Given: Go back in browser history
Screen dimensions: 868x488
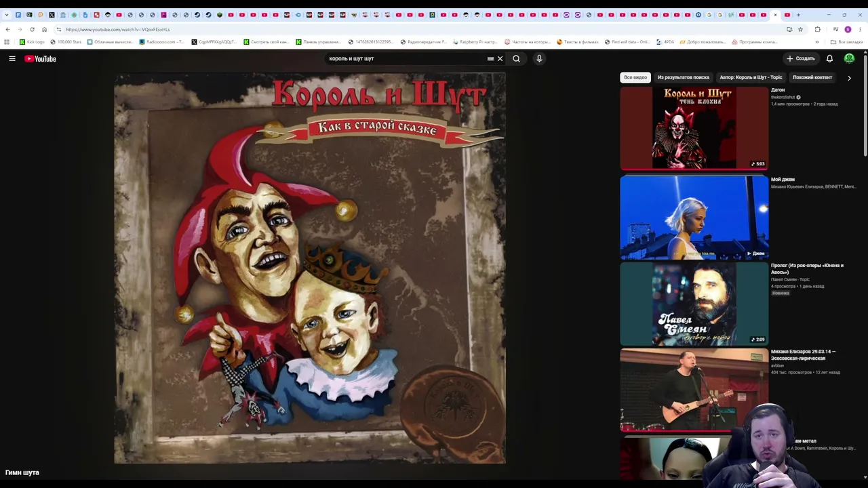Looking at the screenshot, I should pos(7,30).
